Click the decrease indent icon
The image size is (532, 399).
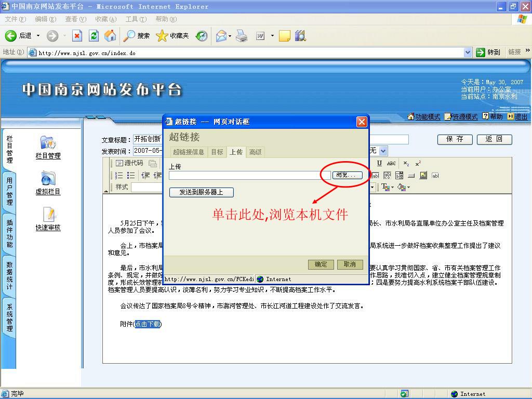tap(145, 176)
